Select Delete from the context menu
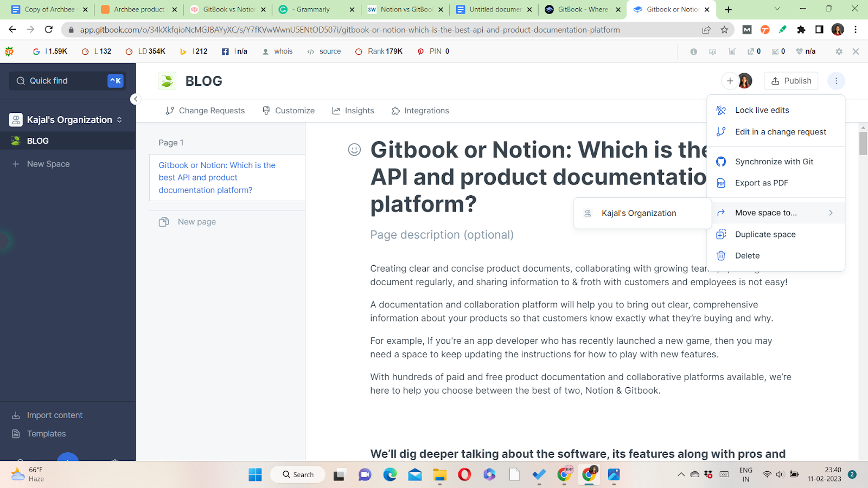Image resolution: width=868 pixels, height=488 pixels. (747, 255)
